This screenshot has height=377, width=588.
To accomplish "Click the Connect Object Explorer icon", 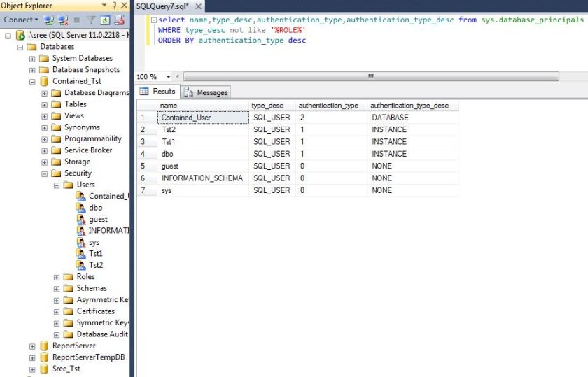I will tap(49, 20).
